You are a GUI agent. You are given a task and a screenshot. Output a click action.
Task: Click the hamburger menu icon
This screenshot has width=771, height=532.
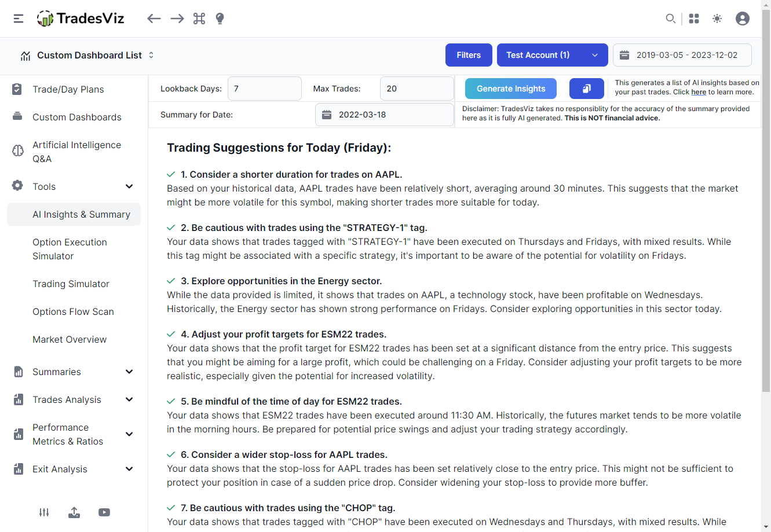[19, 19]
